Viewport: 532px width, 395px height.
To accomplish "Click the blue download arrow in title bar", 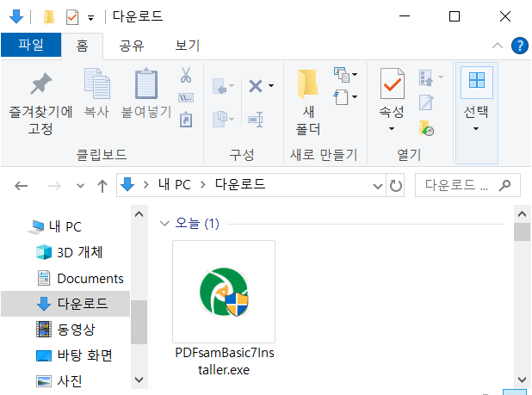I will [x=16, y=16].
